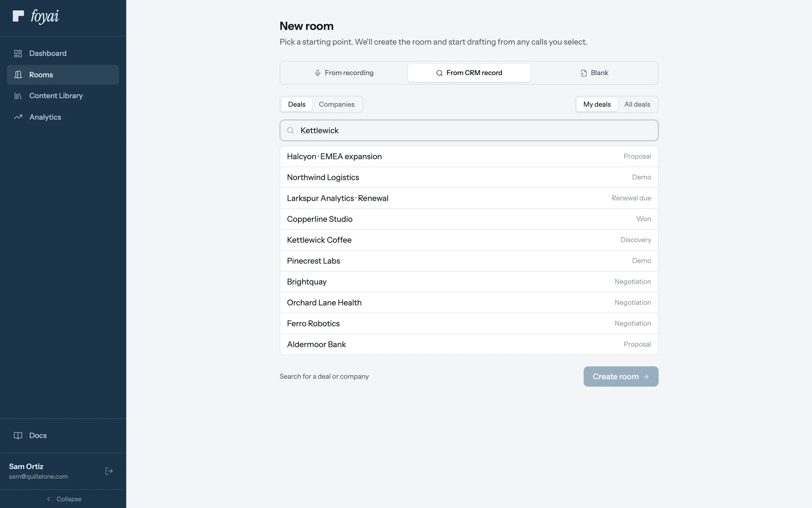Image resolution: width=812 pixels, height=508 pixels.
Task: Click the Discovery stage label
Action: pos(636,240)
